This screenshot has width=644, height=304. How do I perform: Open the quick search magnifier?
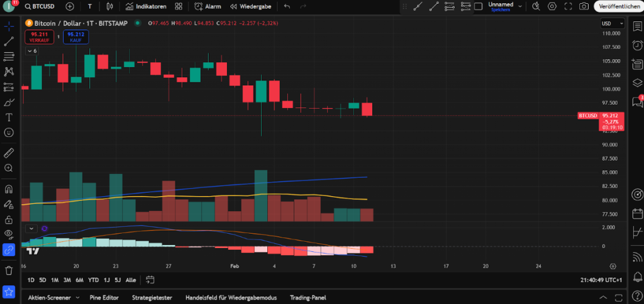[x=536, y=6]
